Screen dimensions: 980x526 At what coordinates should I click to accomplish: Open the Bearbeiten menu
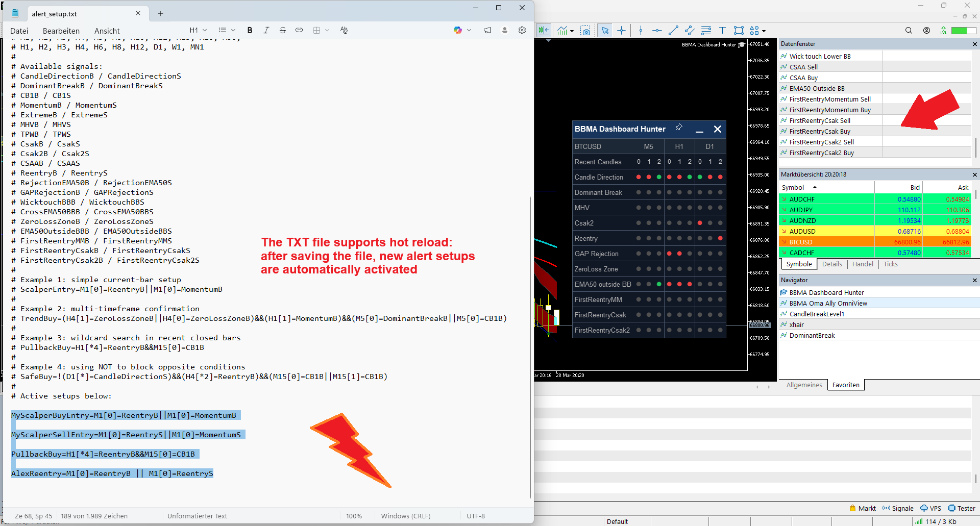coord(61,31)
